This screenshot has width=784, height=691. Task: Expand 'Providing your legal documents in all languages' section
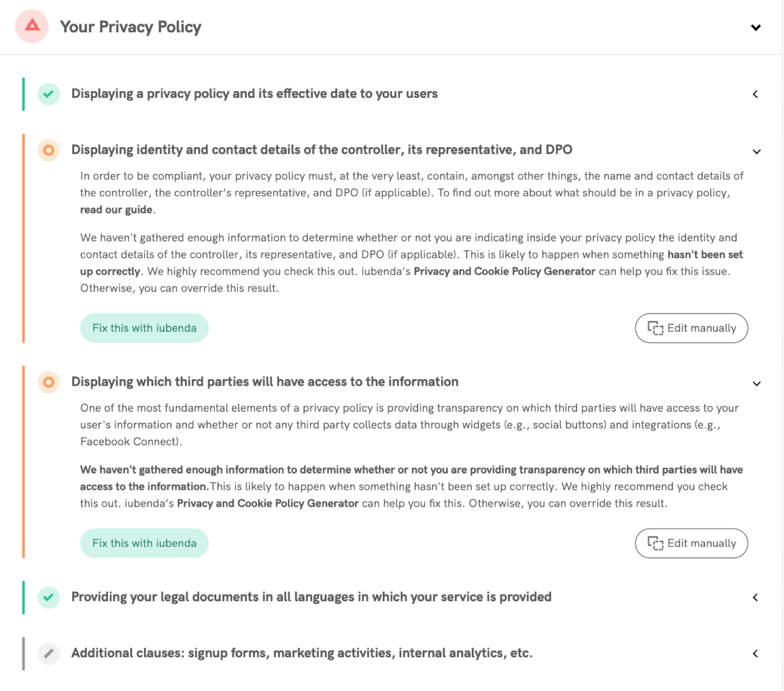tap(756, 597)
